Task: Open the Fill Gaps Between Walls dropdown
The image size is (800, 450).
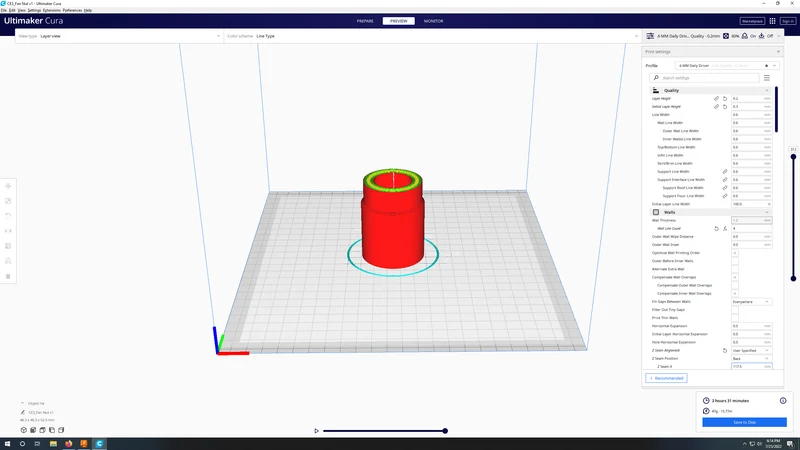Action: pos(751,302)
